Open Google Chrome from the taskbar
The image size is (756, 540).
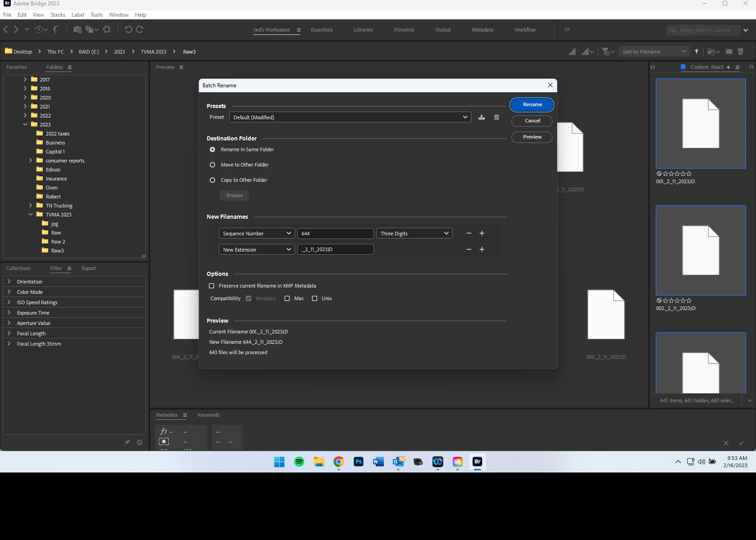point(339,462)
